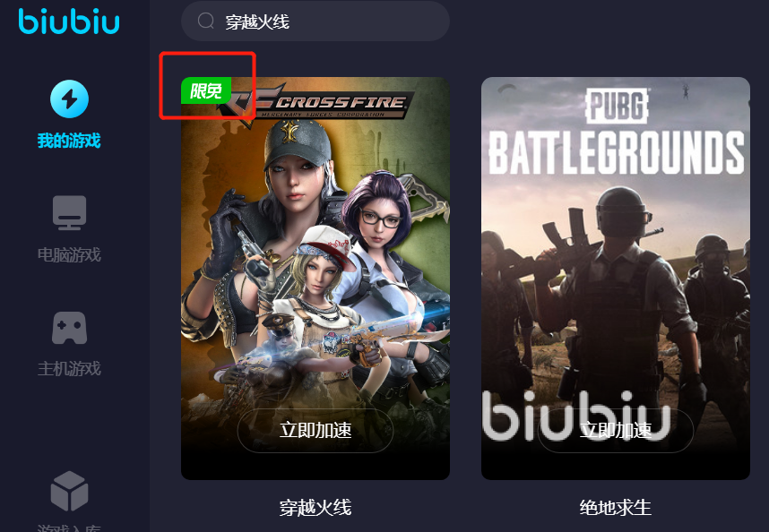Focus the search field containing 穿越火线
The height and width of the screenshot is (532, 769).
(315, 21)
